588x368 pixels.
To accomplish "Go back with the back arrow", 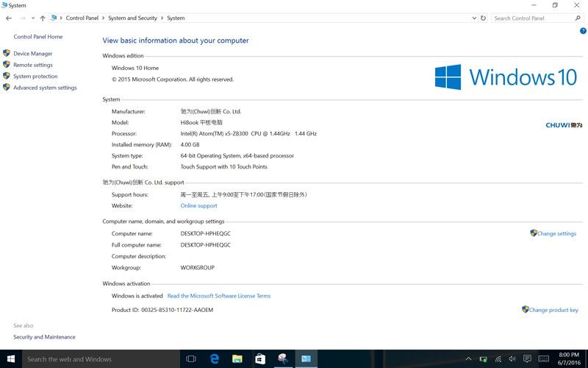I will pyautogui.click(x=9, y=18).
